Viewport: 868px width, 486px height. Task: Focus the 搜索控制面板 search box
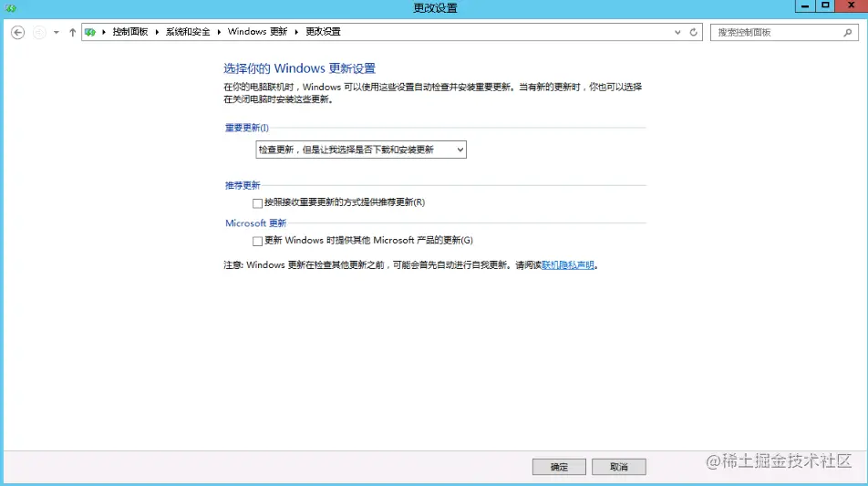[784, 32]
